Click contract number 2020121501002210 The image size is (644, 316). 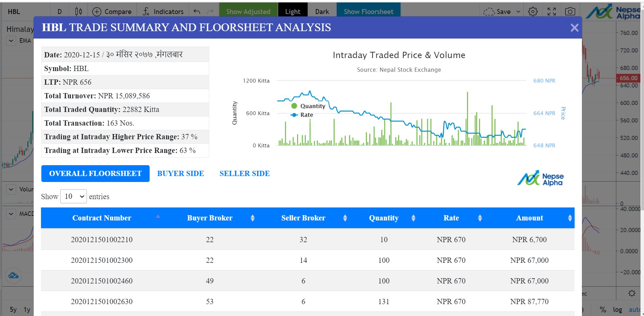[x=102, y=240]
